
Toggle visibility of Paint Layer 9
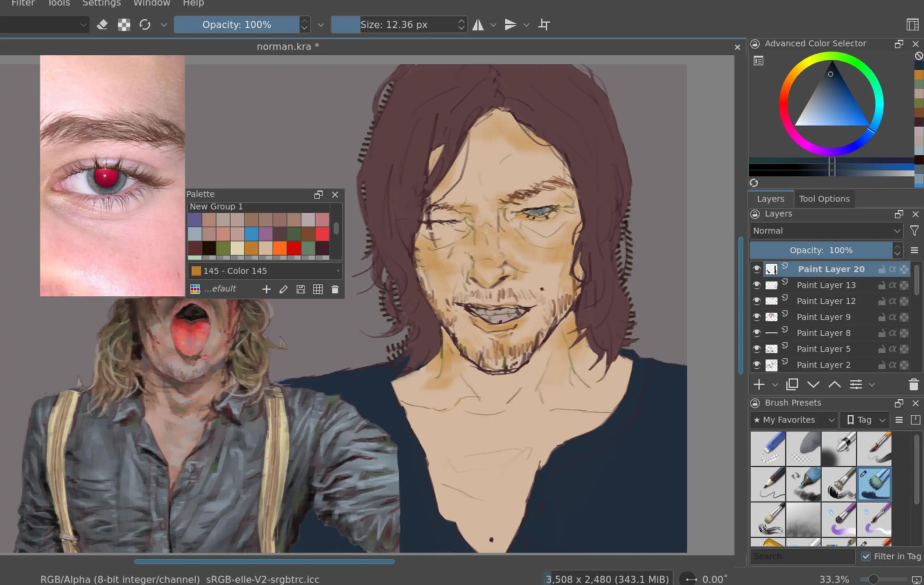click(x=756, y=317)
